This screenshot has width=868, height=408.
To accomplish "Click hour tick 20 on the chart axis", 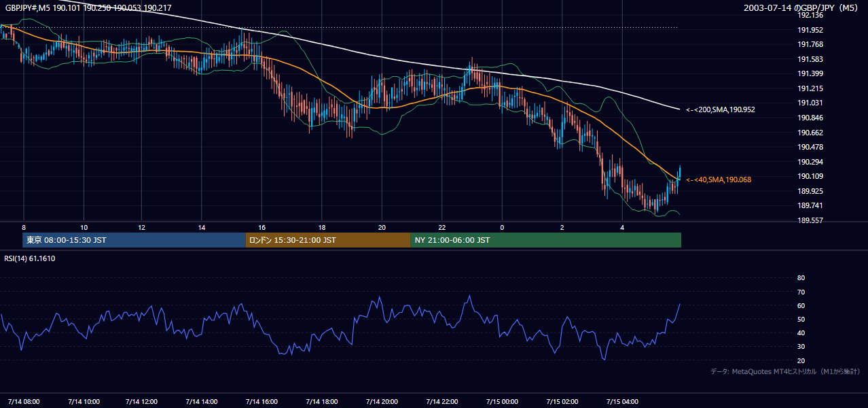I will click(382, 227).
